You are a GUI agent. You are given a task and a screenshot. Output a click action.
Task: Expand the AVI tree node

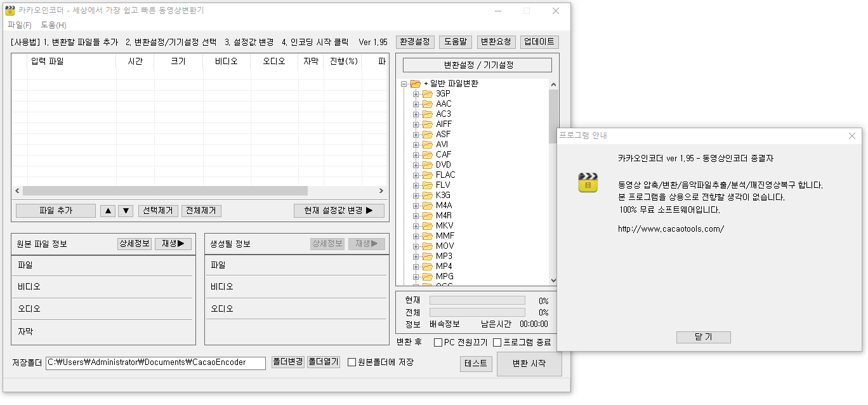pyautogui.click(x=416, y=145)
